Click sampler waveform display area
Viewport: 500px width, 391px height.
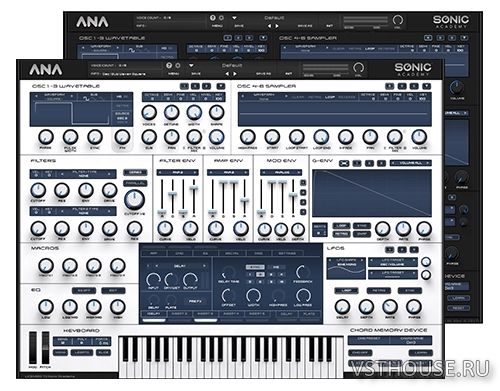(335, 113)
